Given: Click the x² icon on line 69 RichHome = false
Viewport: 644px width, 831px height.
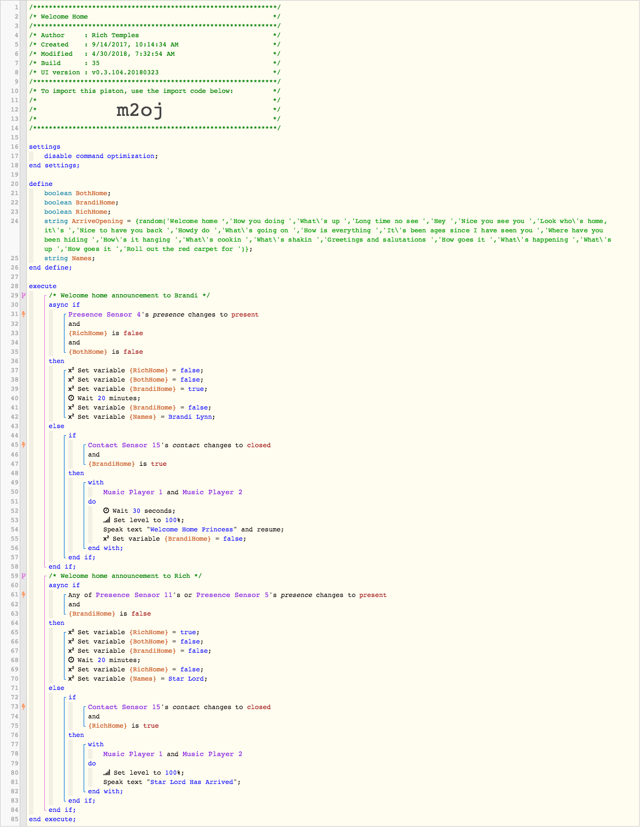Looking at the screenshot, I should (71, 669).
